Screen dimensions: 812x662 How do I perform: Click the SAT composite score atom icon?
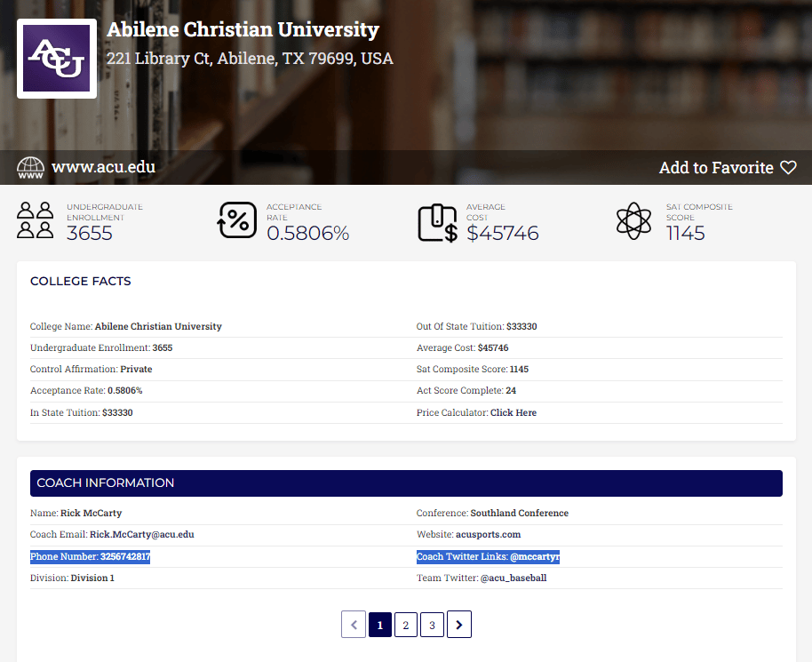pos(633,220)
